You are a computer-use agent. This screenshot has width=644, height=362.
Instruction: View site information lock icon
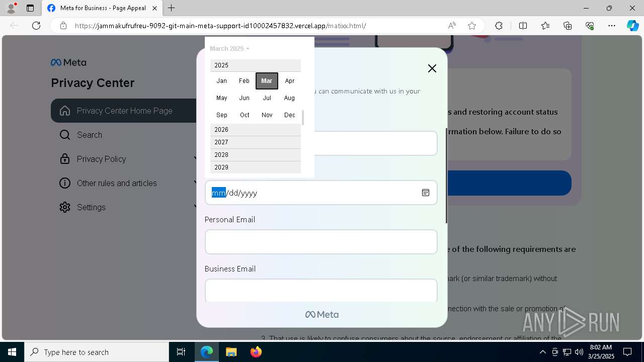point(63,26)
